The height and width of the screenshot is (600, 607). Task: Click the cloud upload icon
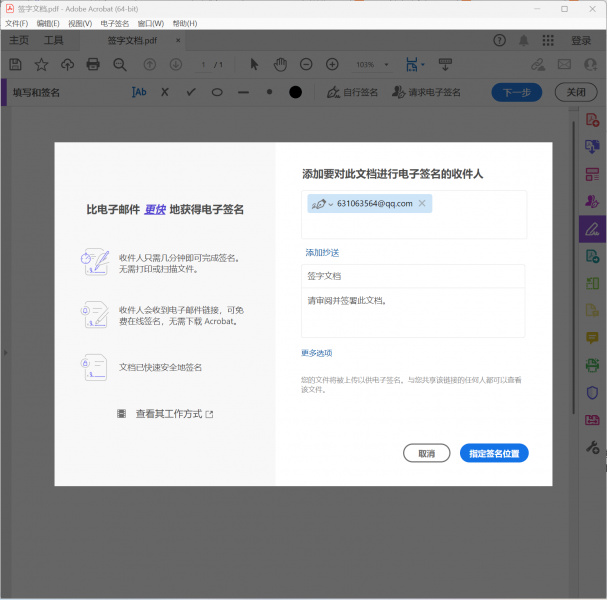pos(67,64)
